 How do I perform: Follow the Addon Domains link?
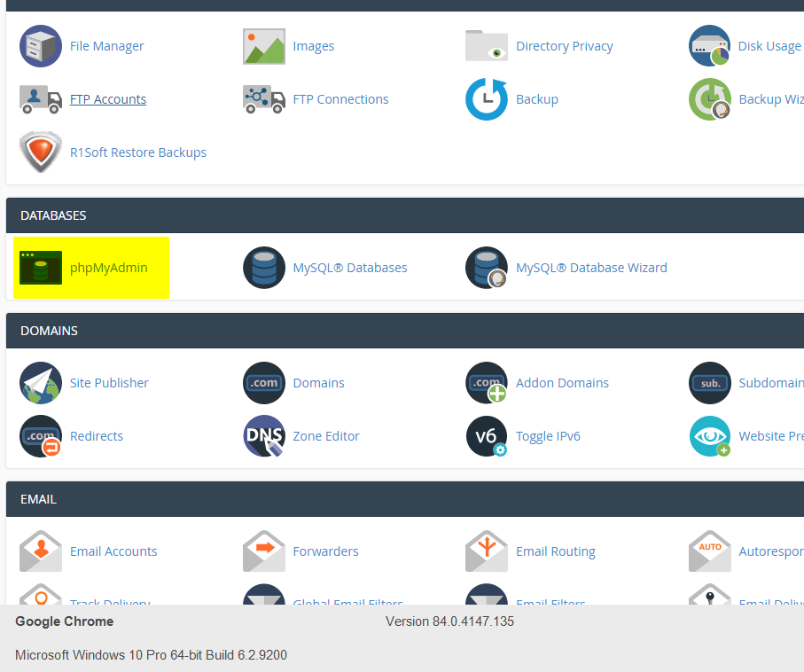[x=562, y=383]
